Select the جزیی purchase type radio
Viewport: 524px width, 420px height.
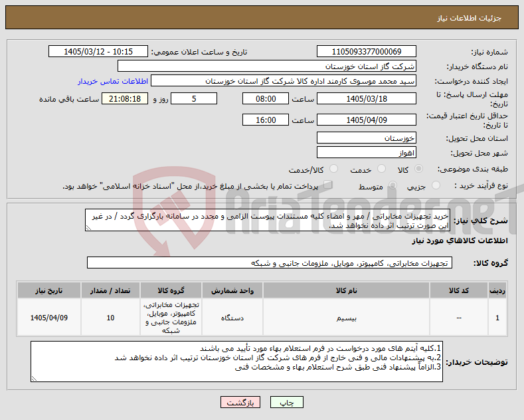pos(436,185)
